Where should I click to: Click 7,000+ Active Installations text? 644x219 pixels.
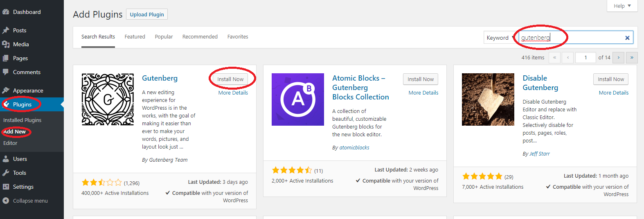[x=493, y=187]
